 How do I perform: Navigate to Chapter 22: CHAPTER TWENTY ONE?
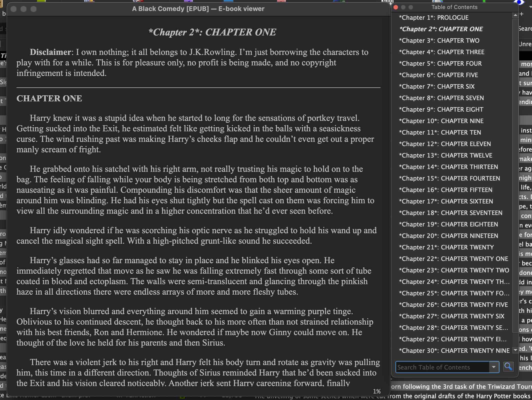(453, 259)
